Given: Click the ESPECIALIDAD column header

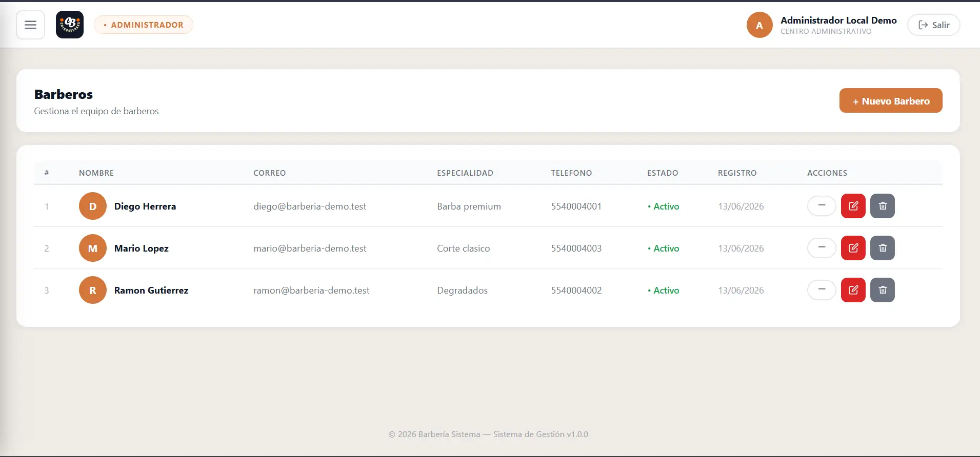Looking at the screenshot, I should tap(465, 173).
